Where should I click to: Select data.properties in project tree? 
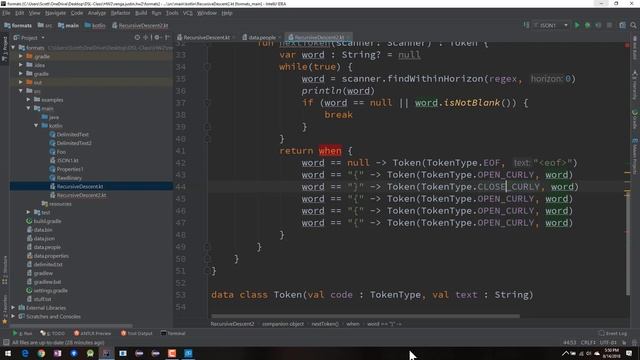pos(51,256)
